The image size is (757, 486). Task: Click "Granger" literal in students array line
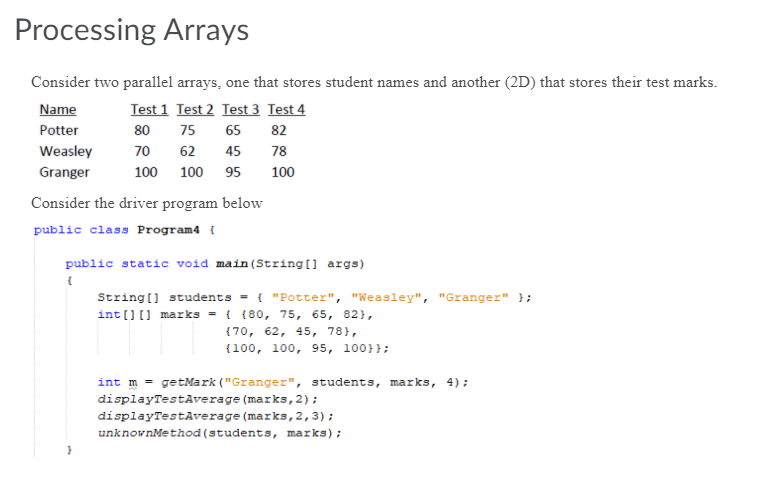[473, 297]
